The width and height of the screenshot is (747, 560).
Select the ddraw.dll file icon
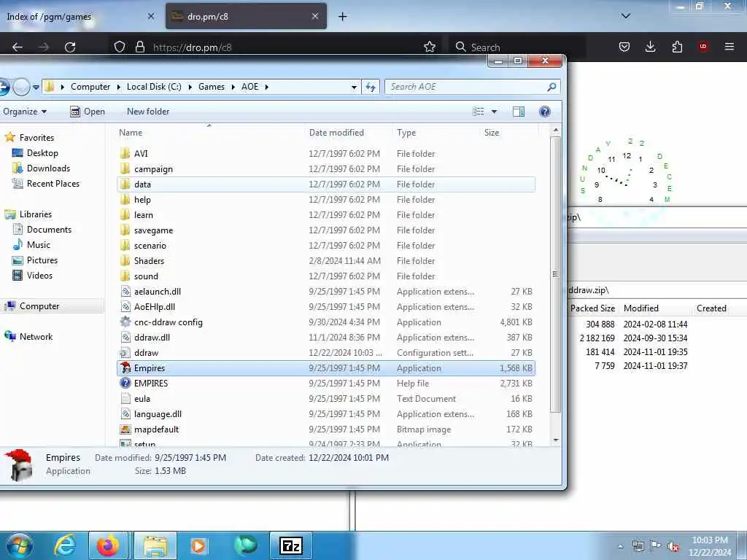tap(125, 337)
